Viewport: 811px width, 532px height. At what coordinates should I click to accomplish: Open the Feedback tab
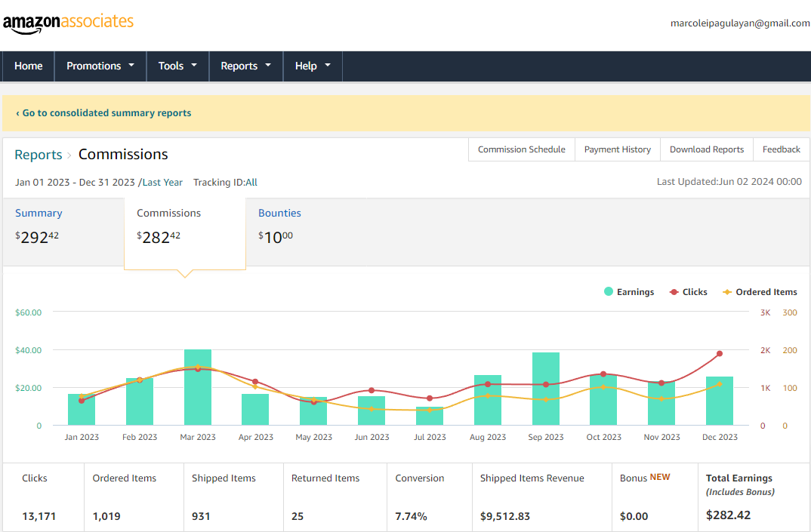[782, 149]
